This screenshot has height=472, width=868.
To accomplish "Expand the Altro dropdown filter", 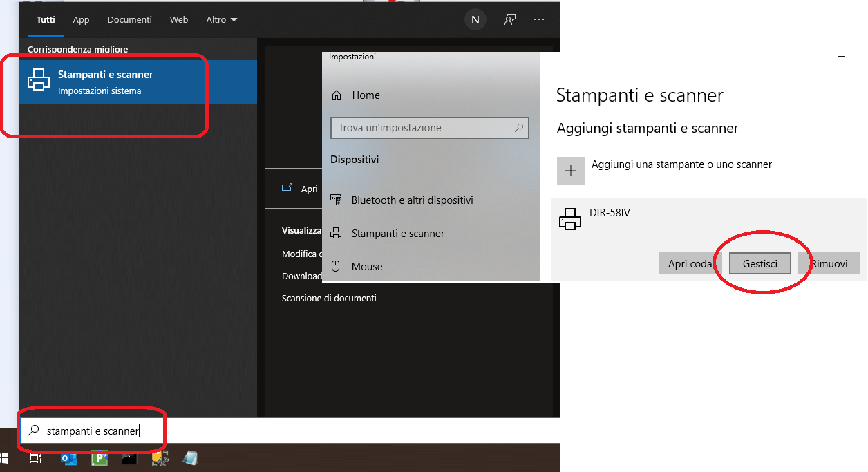I will point(221,20).
